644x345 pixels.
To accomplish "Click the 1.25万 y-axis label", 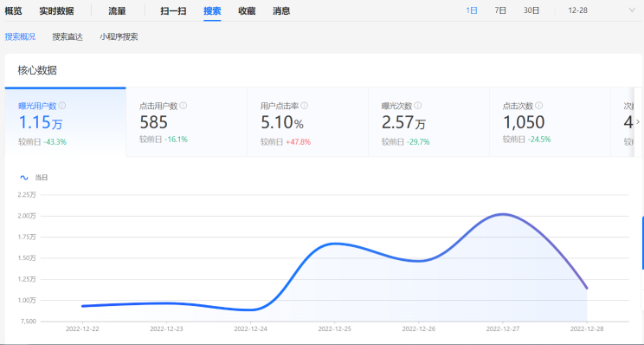I will 27,279.
